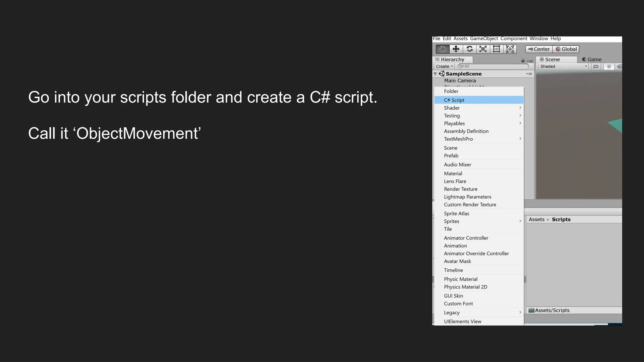Viewport: 644px width, 362px height.
Task: Open the Shaded draw mode dropdown
Action: [x=563, y=66]
